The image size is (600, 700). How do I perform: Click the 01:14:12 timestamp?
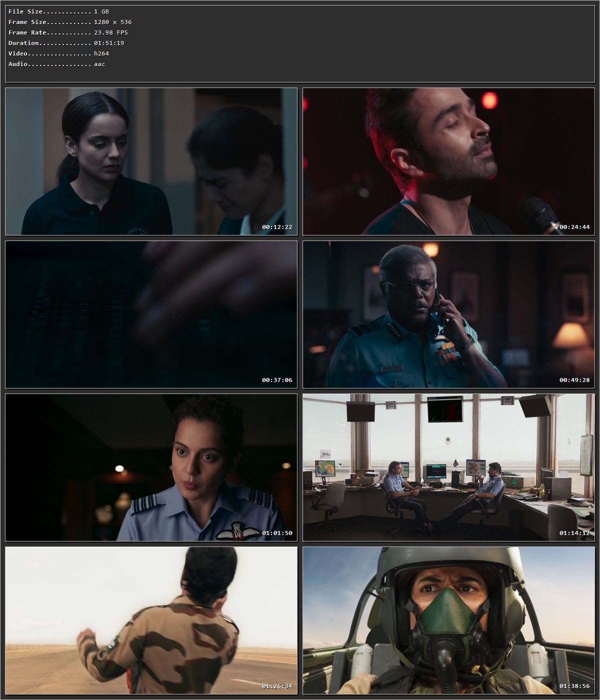[x=574, y=533]
